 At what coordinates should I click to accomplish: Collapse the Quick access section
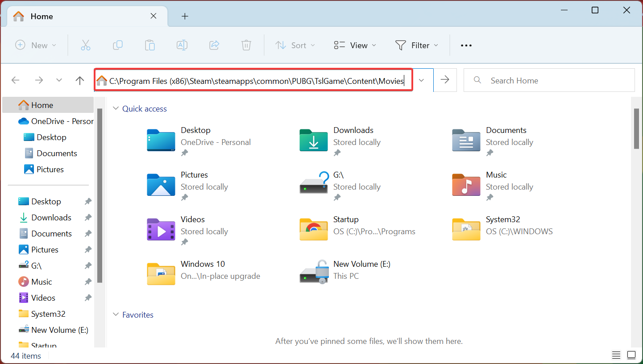[116, 108]
